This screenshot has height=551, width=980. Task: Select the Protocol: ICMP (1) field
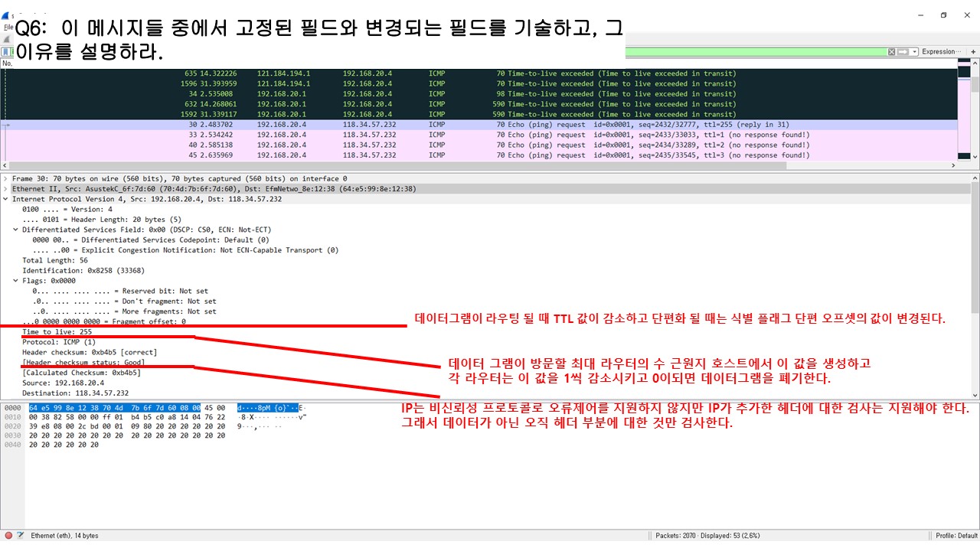[x=58, y=342]
